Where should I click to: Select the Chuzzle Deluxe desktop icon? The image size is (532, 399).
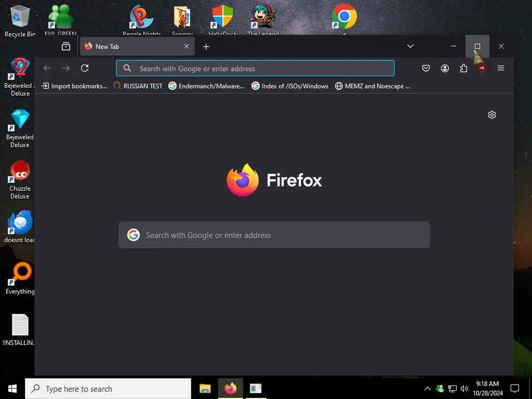20,180
